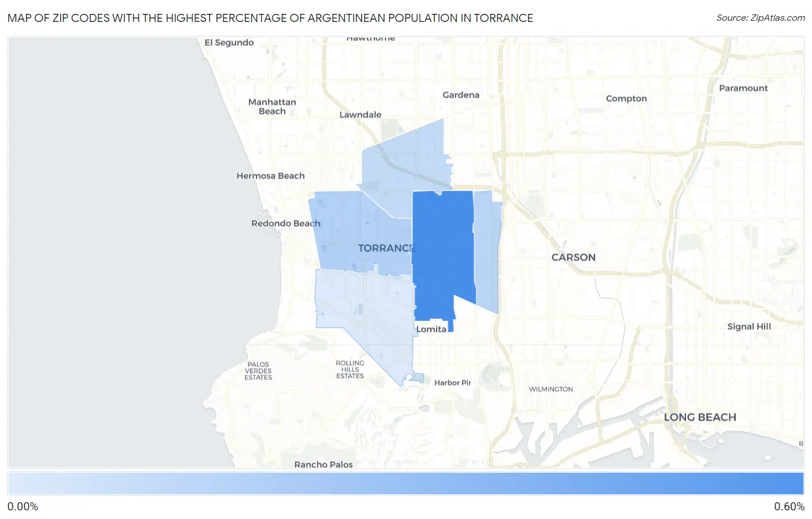Click the Palos Verdes Estates label
812x519 pixels.
click(x=258, y=371)
